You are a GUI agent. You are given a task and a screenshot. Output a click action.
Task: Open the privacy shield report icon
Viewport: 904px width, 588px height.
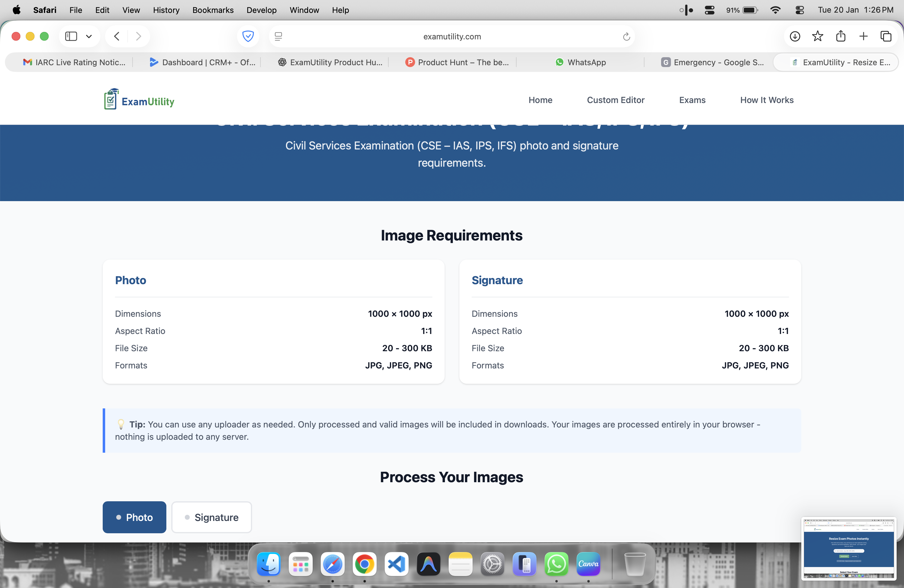tap(248, 36)
